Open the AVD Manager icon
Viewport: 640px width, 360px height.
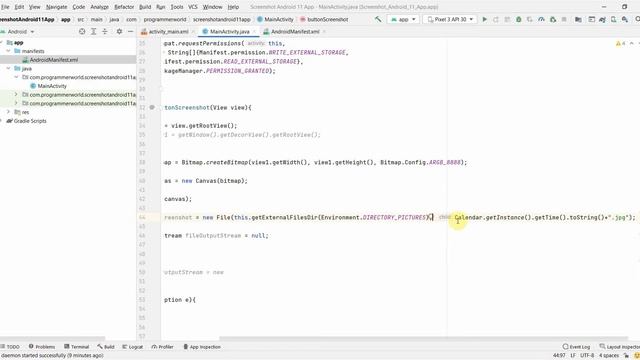coord(613,19)
